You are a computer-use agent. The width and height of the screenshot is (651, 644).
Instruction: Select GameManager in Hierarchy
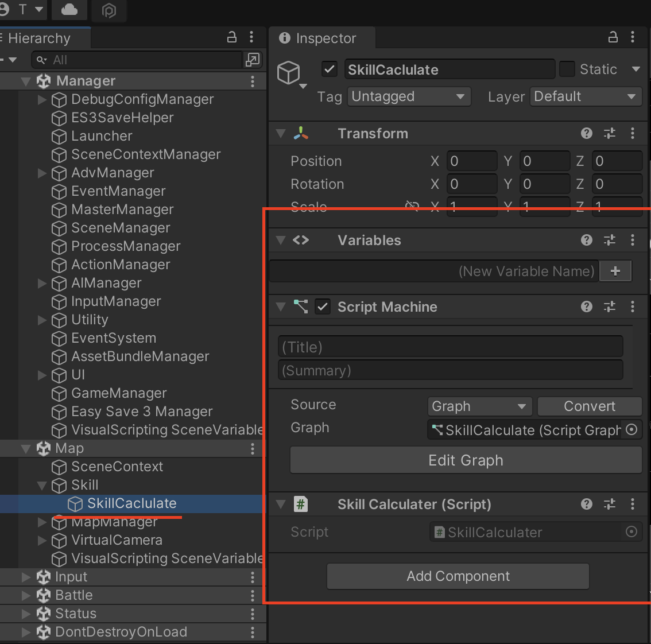[119, 393]
